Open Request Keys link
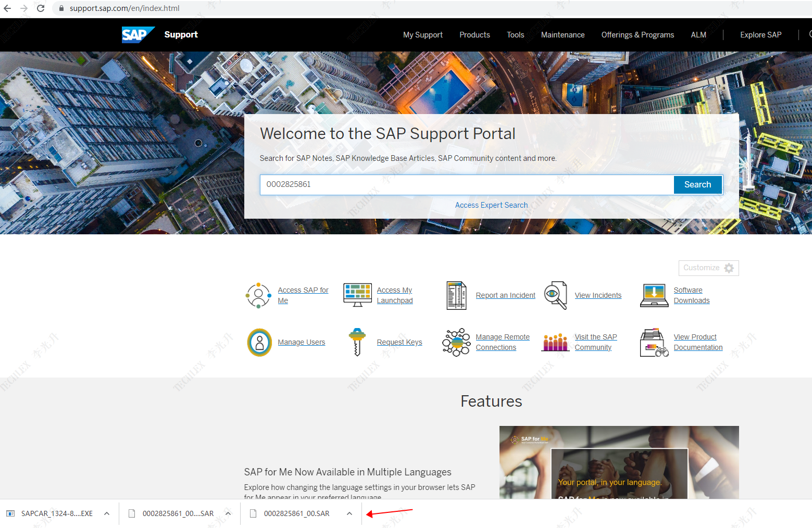Image resolution: width=812 pixels, height=528 pixels. click(399, 342)
